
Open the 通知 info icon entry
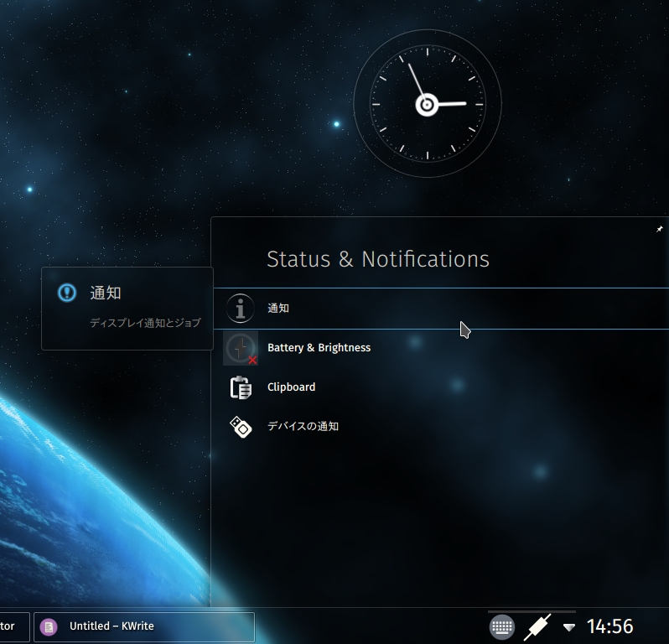click(x=241, y=308)
